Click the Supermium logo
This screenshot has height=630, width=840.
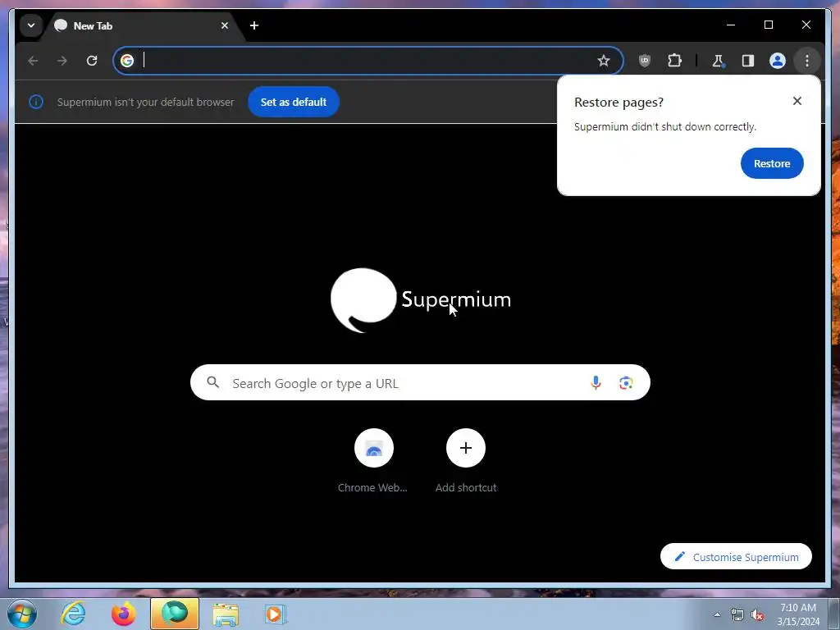click(x=421, y=300)
